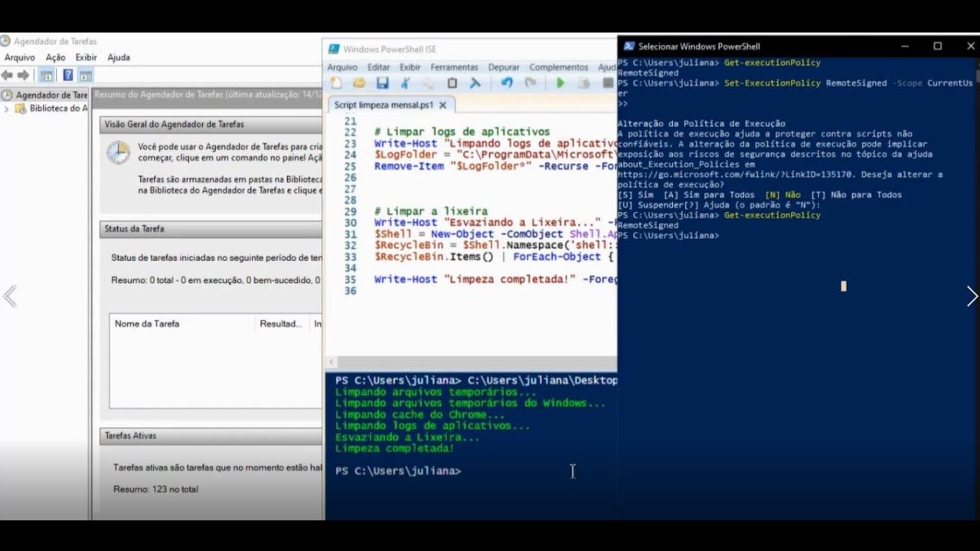Click blue Undo arrow in ISE toolbar
This screenshot has height=551, width=980.
click(x=506, y=83)
